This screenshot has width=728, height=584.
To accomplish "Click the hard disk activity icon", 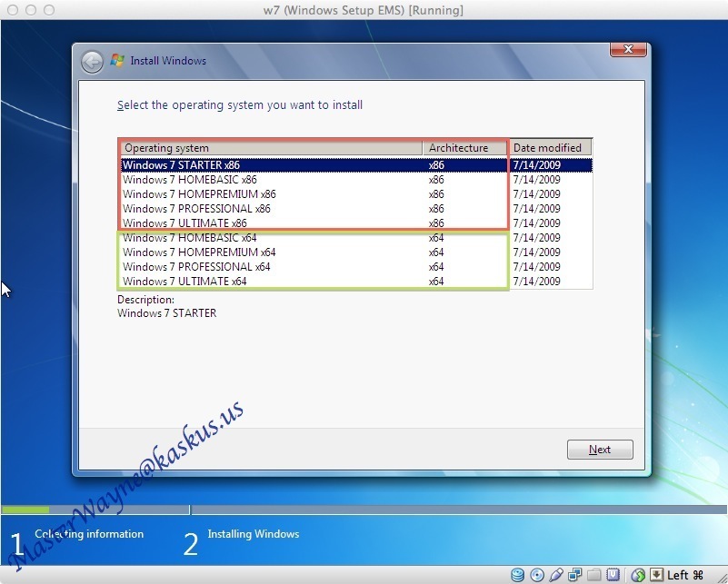I will [x=518, y=575].
